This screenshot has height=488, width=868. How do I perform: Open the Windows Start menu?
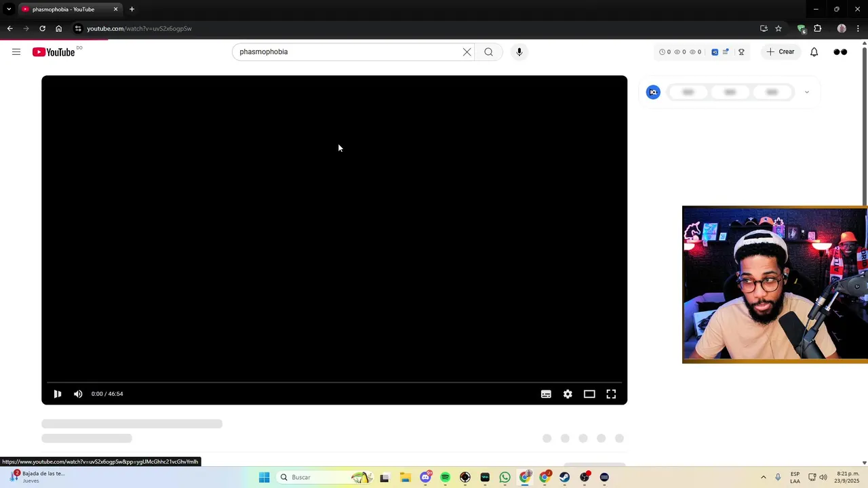coord(264,477)
